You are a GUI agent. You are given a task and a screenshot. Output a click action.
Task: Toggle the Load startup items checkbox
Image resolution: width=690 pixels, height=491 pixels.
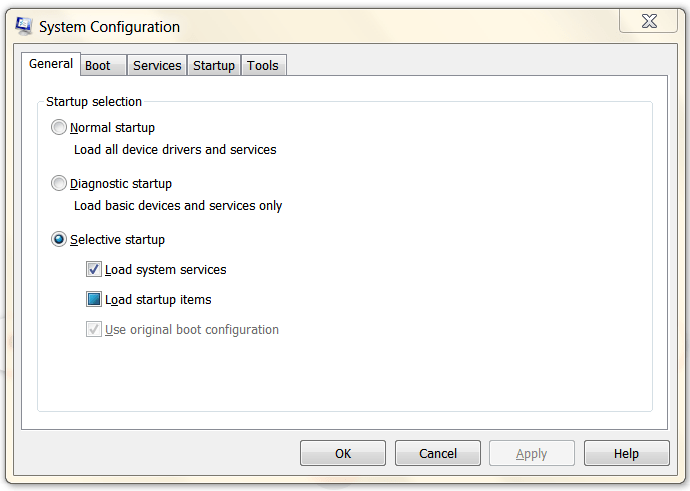coord(94,299)
